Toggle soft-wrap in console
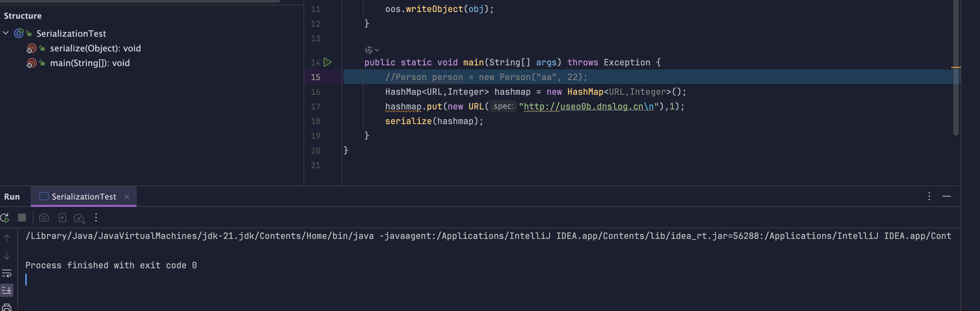980x311 pixels. click(x=7, y=273)
